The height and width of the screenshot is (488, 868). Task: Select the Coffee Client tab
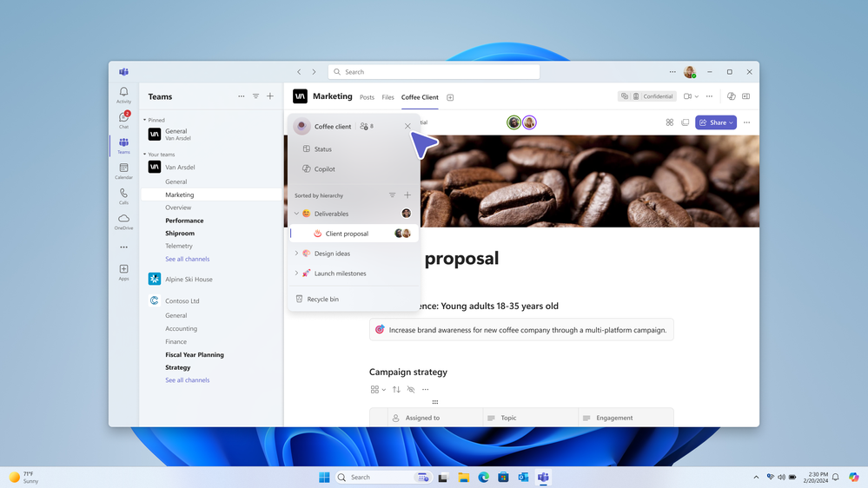(420, 97)
